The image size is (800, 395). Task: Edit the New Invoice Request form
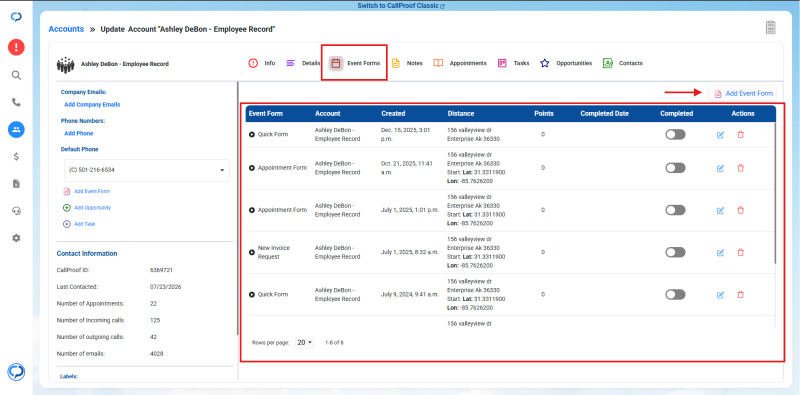tap(720, 252)
